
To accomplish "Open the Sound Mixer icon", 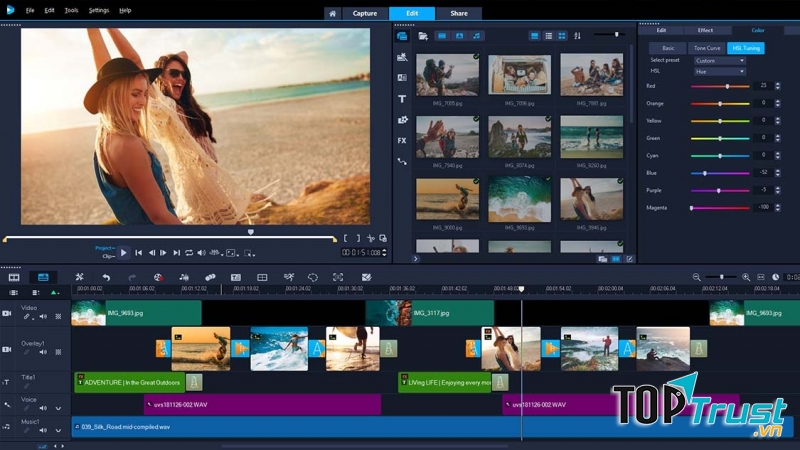I will [184, 277].
